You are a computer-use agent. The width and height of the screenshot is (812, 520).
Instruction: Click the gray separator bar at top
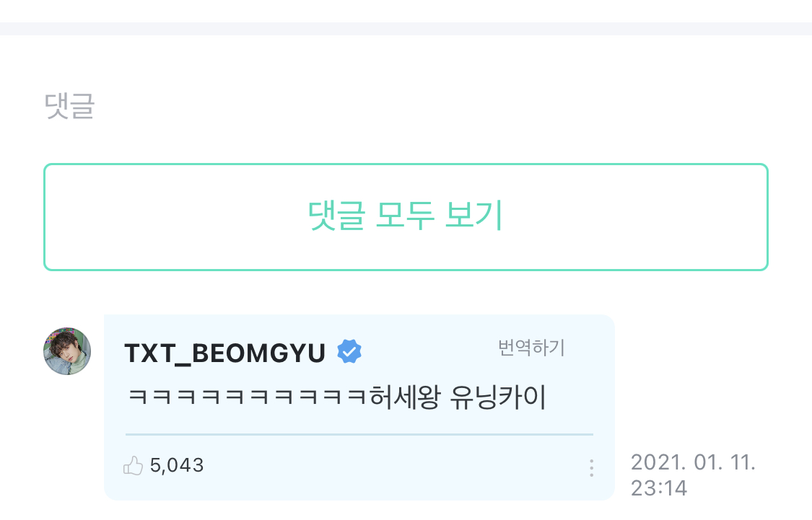[x=406, y=28]
